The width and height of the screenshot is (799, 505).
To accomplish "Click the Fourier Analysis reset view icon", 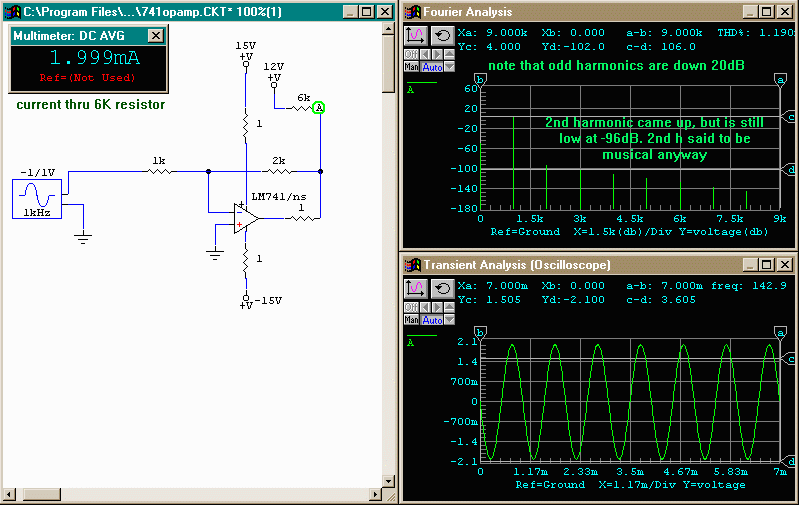I will [x=441, y=35].
